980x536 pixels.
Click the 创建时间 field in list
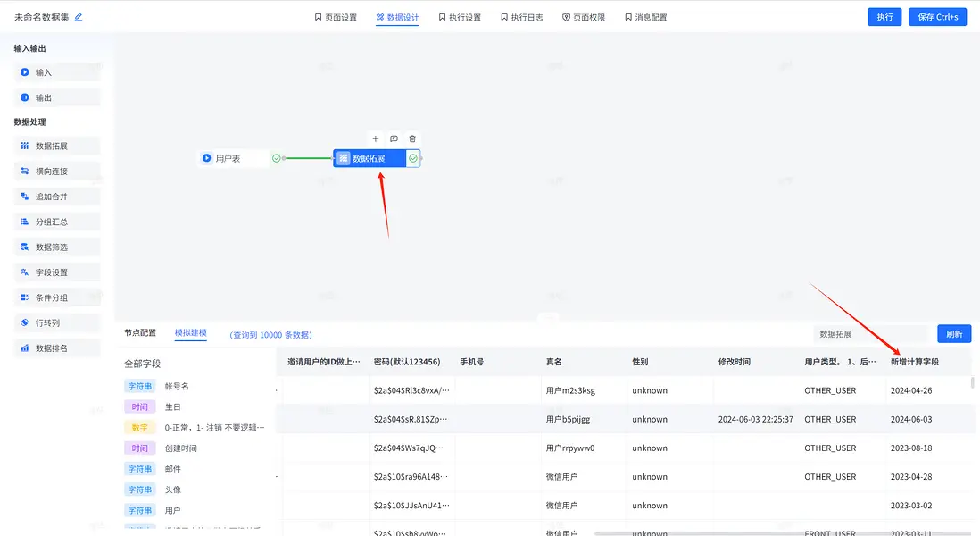180,448
